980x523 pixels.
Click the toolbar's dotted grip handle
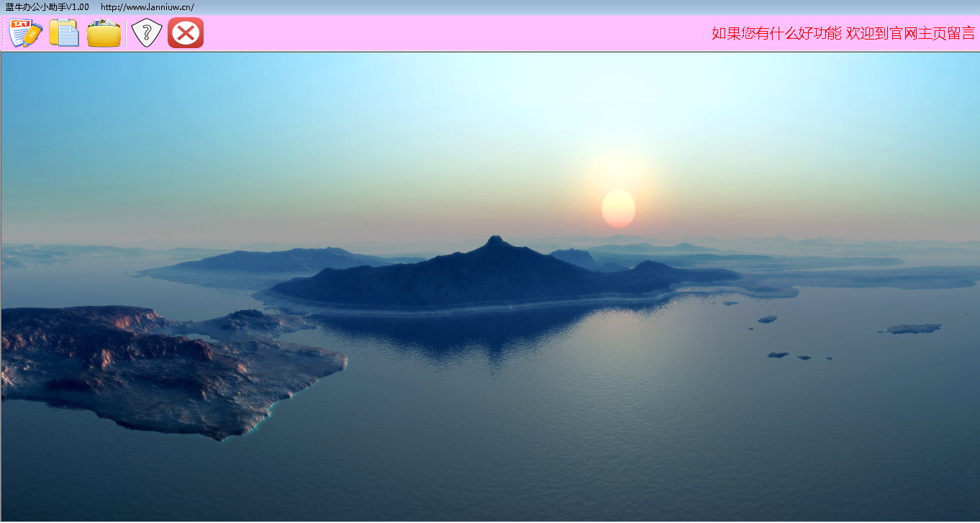point(4,33)
